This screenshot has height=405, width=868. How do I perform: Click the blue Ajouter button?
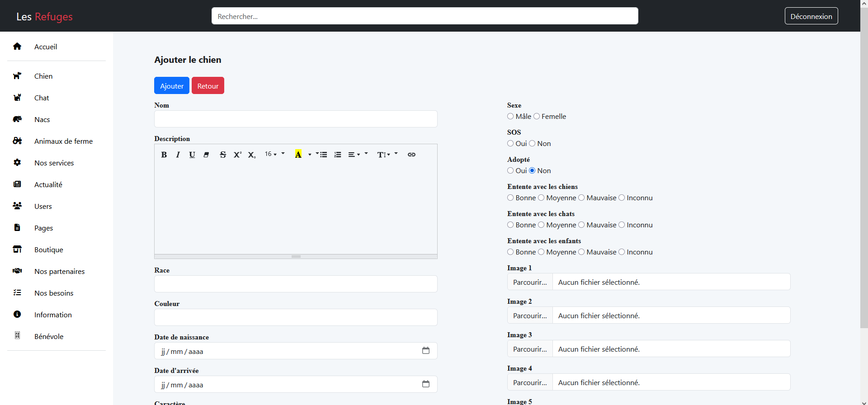[172, 86]
